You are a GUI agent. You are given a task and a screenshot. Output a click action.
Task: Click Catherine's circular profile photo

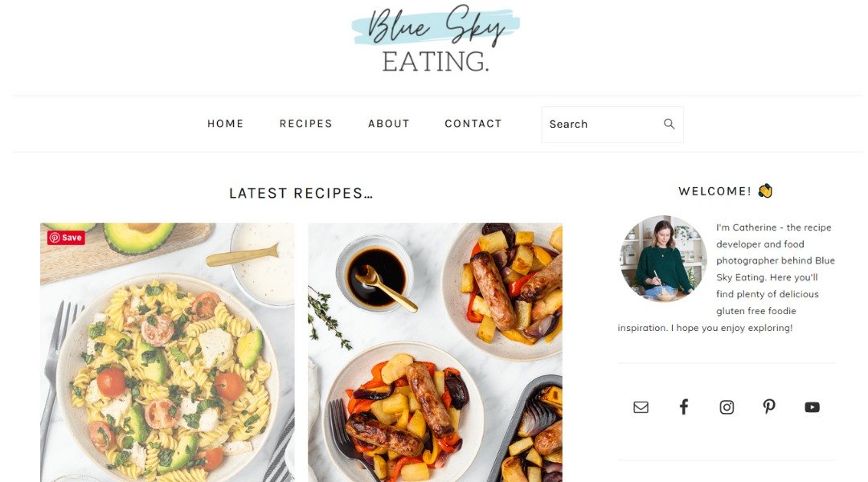(662, 259)
